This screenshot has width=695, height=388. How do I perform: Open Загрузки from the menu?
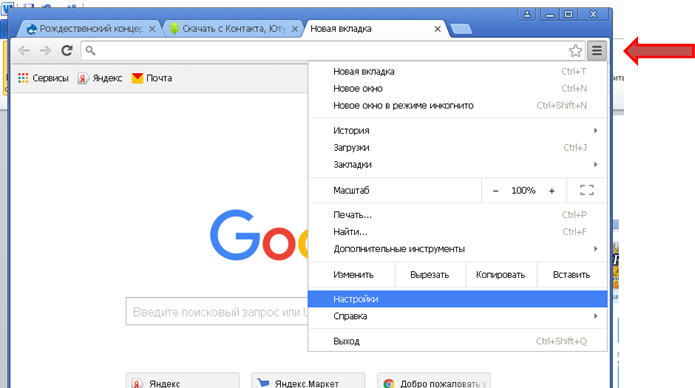[x=457, y=148]
